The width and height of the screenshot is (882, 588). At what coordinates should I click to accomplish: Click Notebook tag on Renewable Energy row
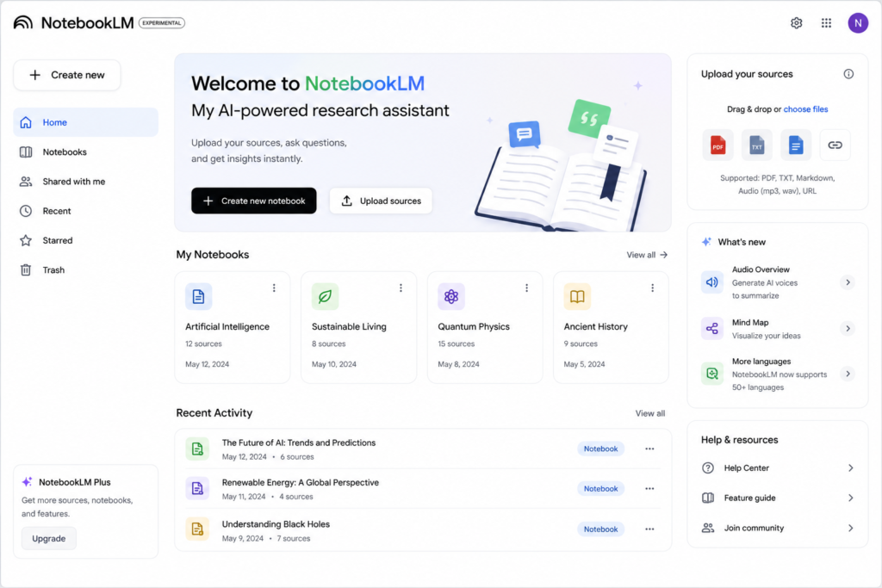point(600,488)
